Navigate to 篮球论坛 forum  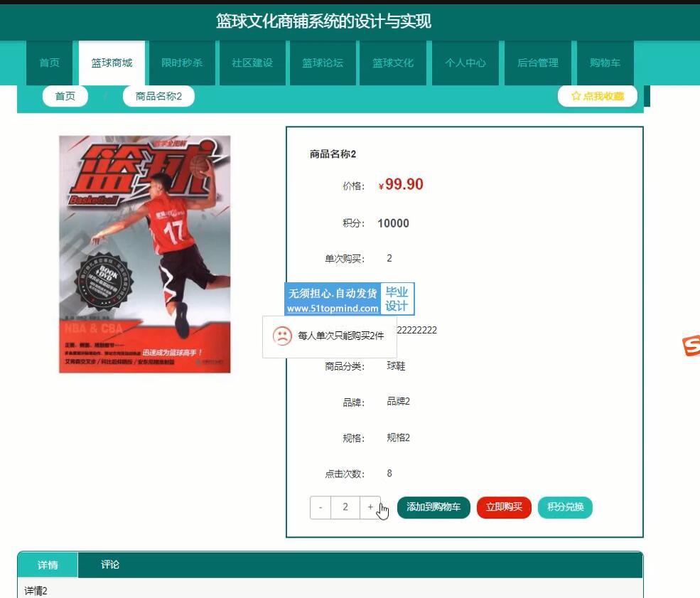[323, 63]
